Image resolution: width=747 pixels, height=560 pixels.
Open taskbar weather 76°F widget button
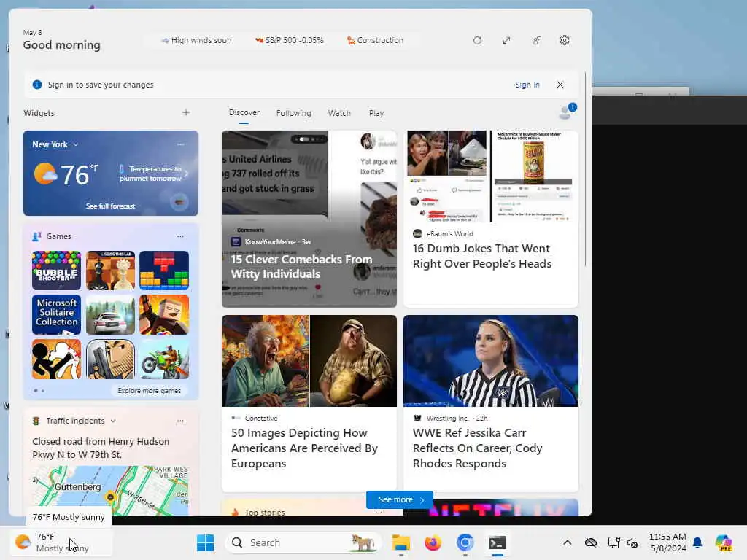tap(61, 542)
